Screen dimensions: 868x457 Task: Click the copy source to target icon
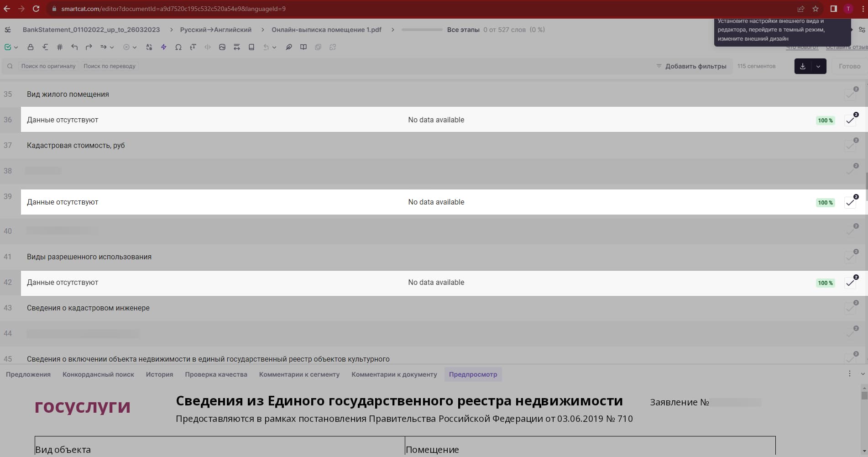[x=45, y=47]
